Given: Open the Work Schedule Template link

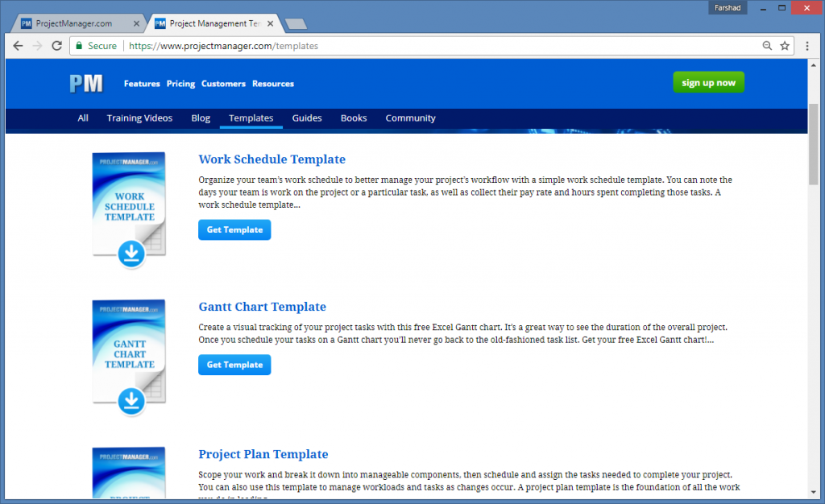Looking at the screenshot, I should (272, 159).
